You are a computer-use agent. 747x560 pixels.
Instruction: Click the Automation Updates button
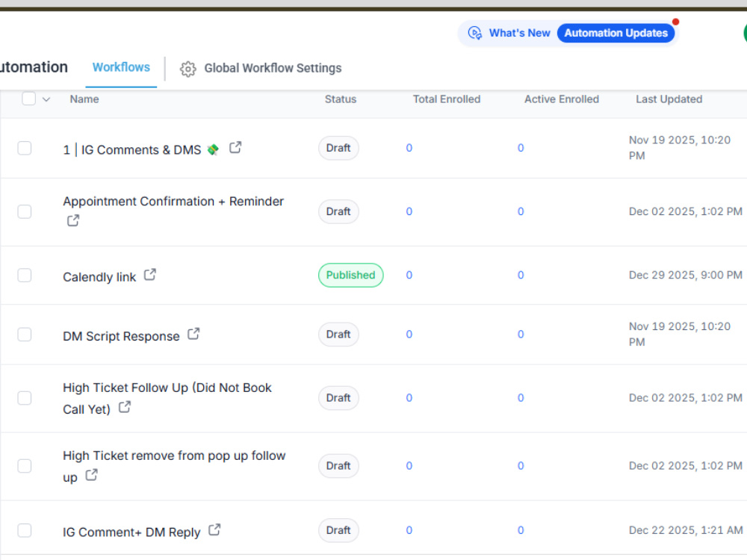pos(616,33)
